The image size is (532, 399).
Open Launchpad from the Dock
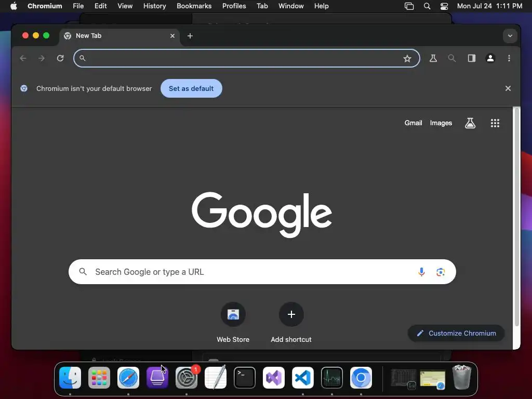pyautogui.click(x=99, y=378)
